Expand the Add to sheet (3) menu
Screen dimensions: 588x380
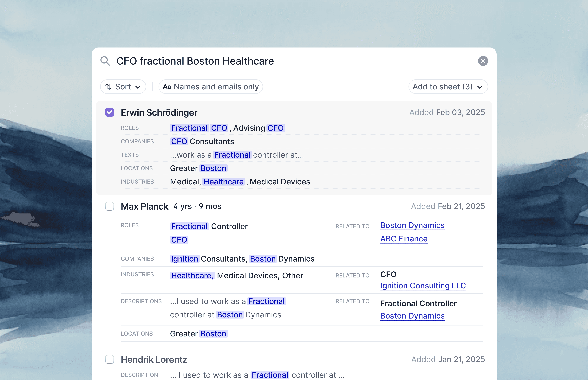click(x=448, y=87)
